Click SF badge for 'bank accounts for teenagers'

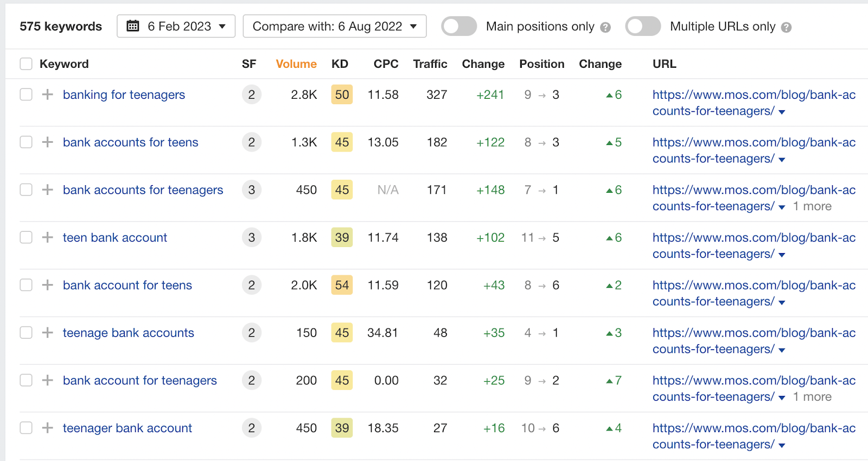pyautogui.click(x=251, y=190)
